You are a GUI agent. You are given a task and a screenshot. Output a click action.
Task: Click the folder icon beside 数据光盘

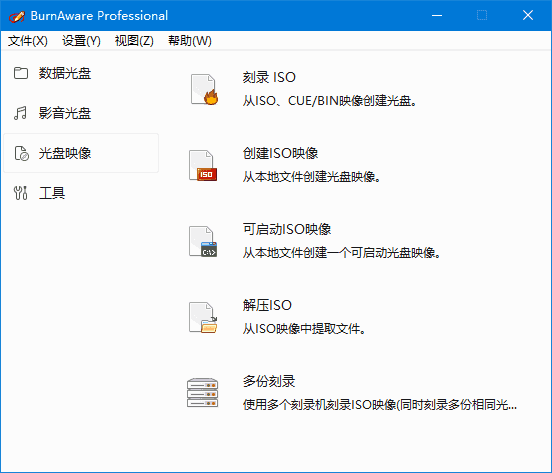21,73
